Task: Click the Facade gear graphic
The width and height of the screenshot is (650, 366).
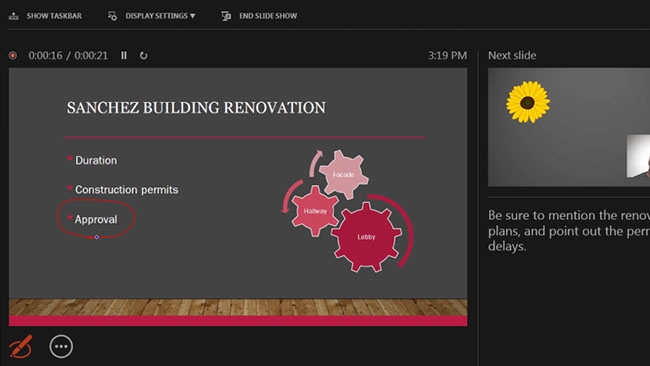Action: pyautogui.click(x=343, y=175)
